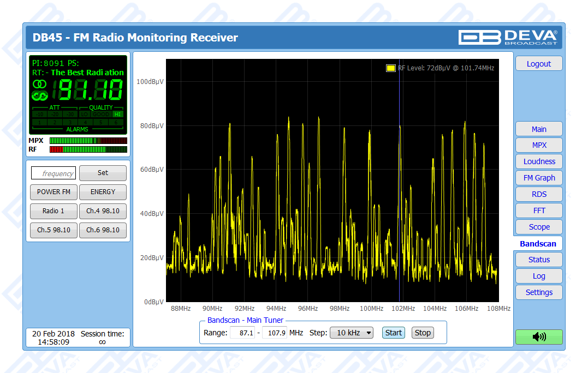Select the RDS menu item
Image resolution: width=588 pixels, height=373 pixels.
tap(538, 195)
